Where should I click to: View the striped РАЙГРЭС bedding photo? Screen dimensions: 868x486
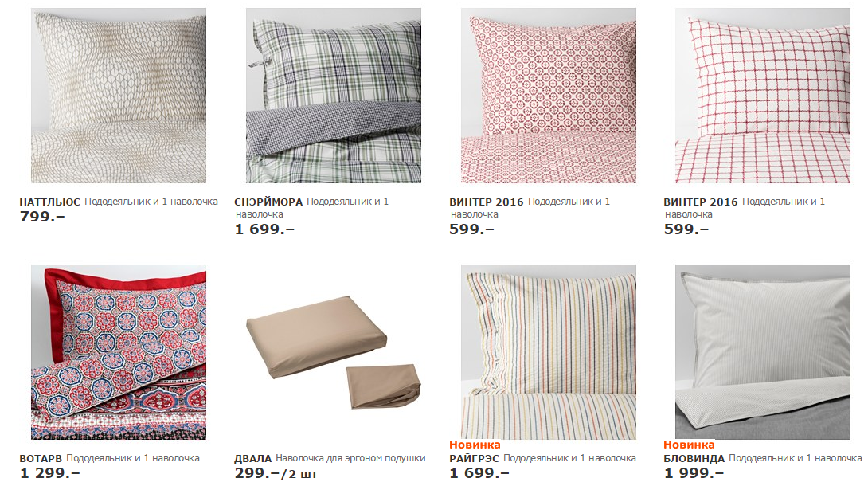tap(549, 352)
